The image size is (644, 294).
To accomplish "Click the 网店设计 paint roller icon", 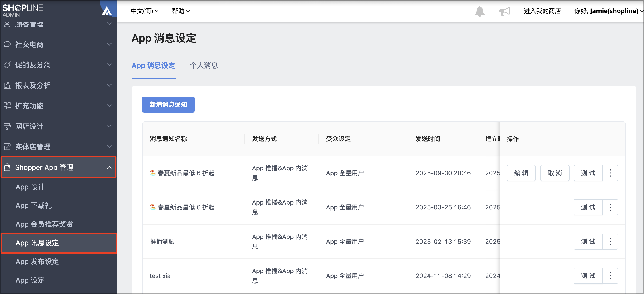I will (7, 126).
